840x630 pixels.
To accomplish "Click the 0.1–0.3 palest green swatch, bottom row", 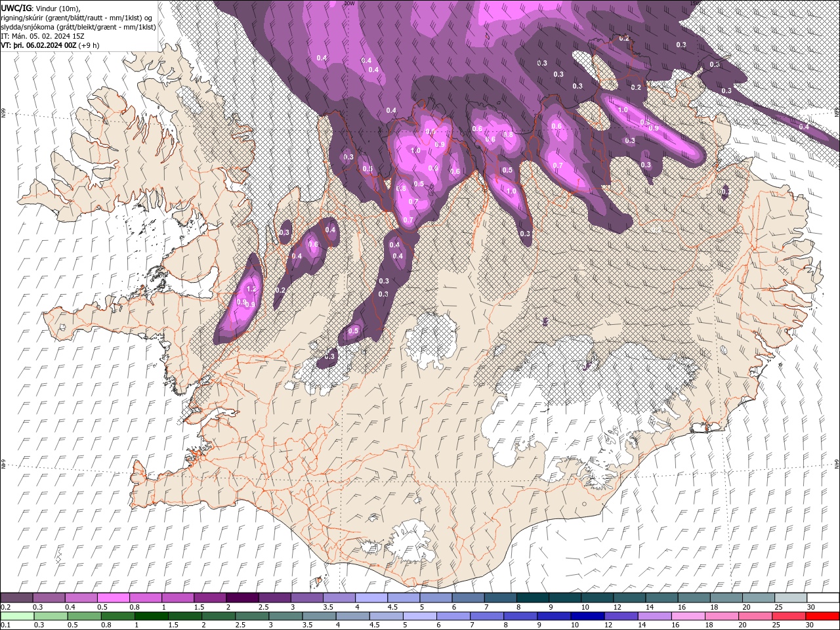I will [17, 616].
